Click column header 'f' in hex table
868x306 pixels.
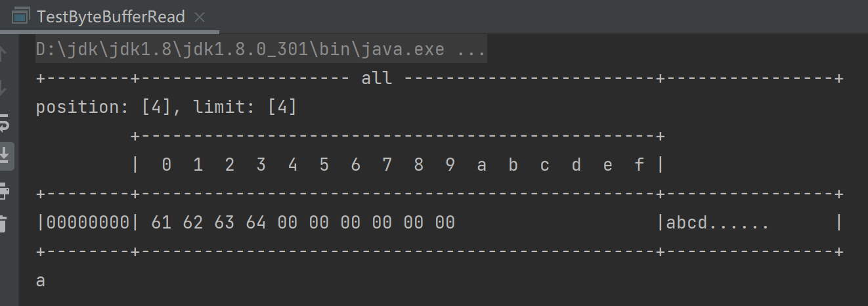tap(639, 165)
